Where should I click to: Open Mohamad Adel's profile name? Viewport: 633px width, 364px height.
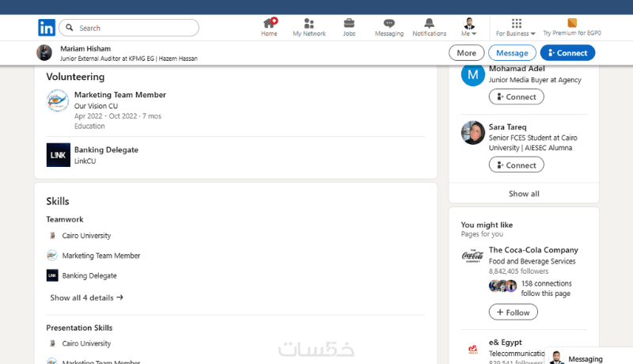point(517,69)
